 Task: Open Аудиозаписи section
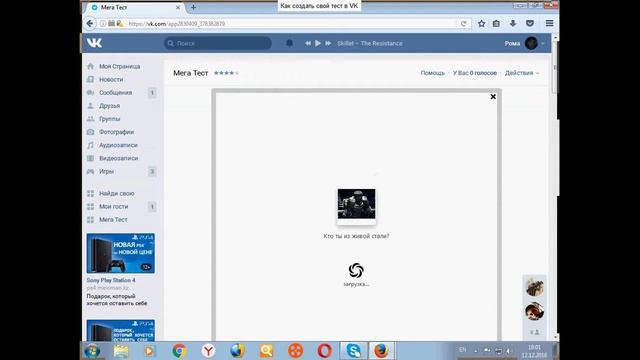118,145
